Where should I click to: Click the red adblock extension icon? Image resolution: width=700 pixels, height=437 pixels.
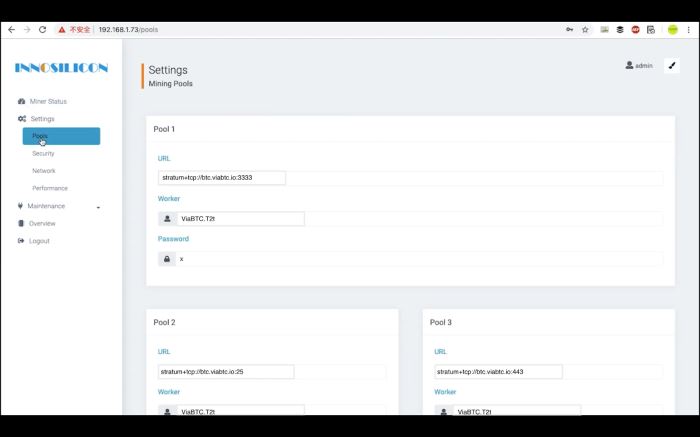pos(635,29)
